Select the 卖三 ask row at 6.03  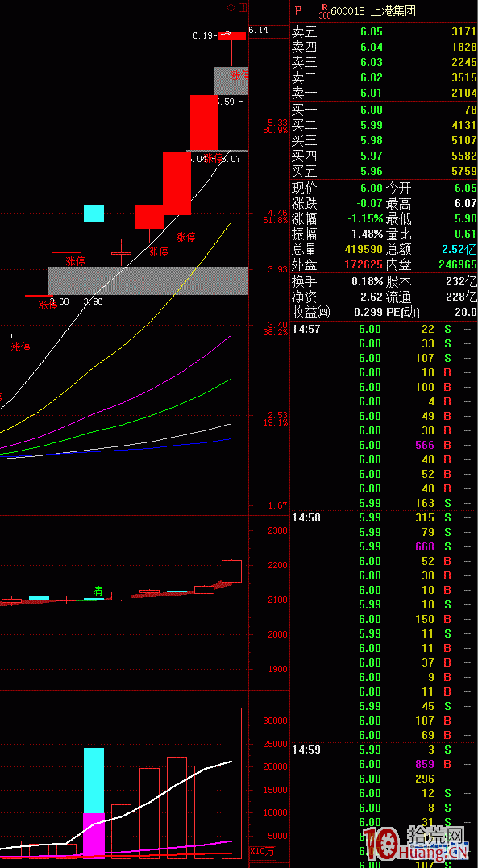coord(384,62)
